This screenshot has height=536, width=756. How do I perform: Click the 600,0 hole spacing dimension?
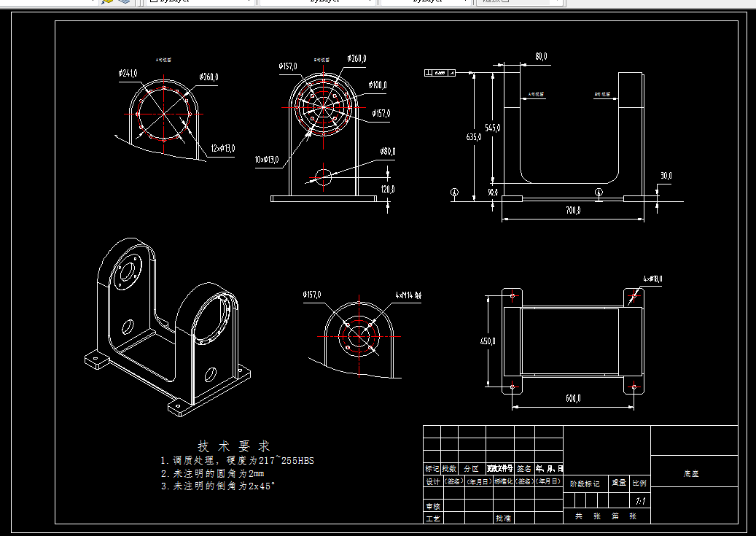tap(573, 398)
